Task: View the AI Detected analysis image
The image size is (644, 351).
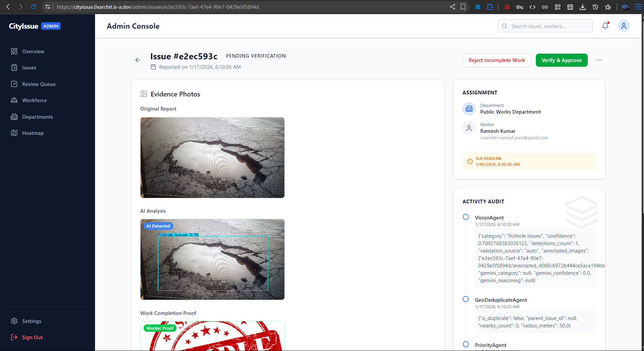Action: [x=212, y=259]
